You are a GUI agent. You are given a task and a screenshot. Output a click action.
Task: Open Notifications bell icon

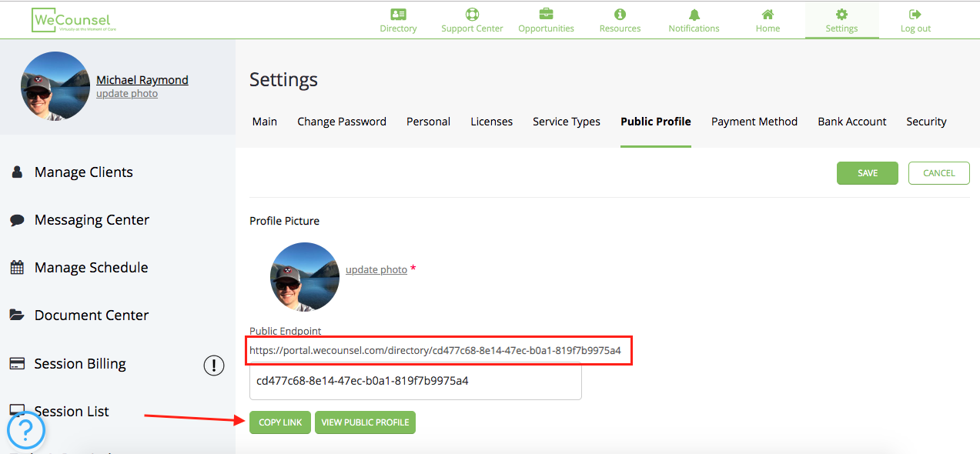(x=694, y=15)
